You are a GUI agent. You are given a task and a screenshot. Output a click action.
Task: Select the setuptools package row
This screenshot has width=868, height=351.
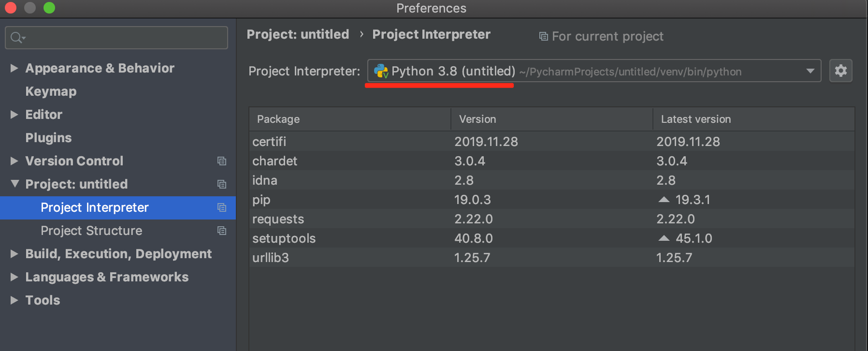tap(551, 238)
